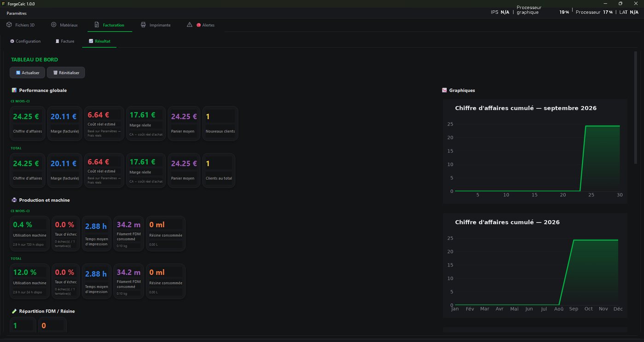
Task: Click the Réinitialiser button
Action: (x=66, y=73)
